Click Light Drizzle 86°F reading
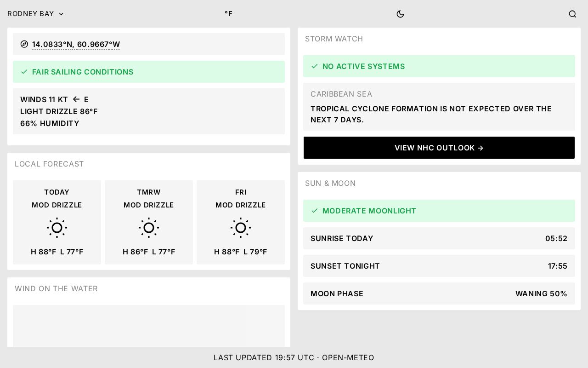Screen dimensions: 588x368 59,111
